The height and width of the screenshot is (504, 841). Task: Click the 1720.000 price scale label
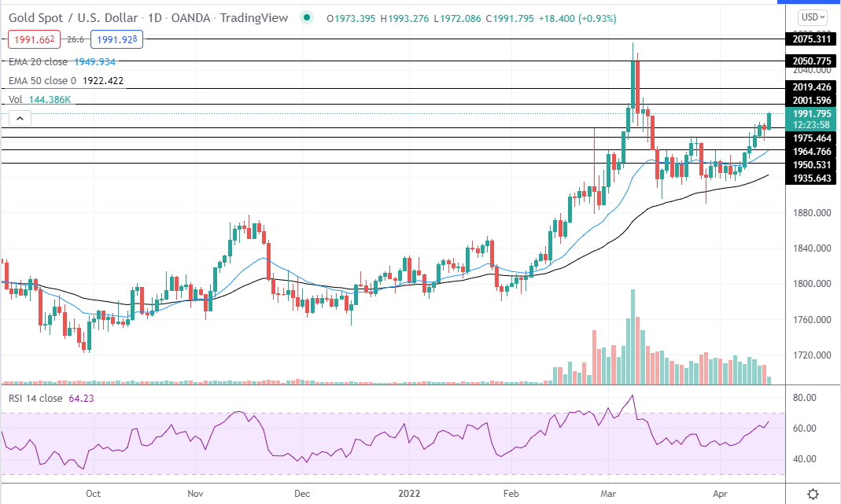pyautogui.click(x=812, y=355)
